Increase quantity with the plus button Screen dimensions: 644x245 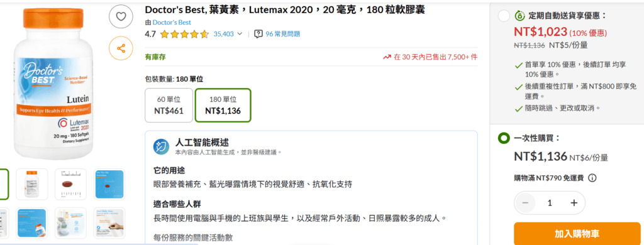click(574, 203)
